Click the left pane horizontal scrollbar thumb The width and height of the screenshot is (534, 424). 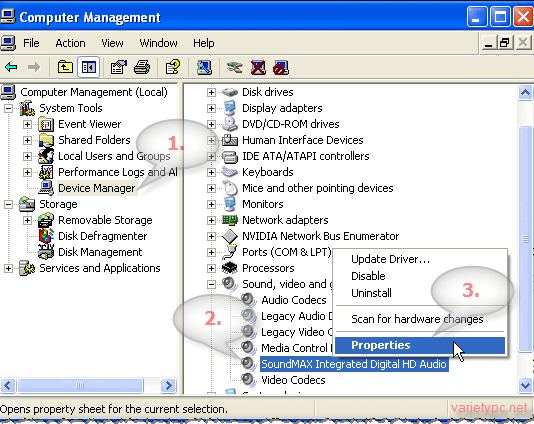[x=80, y=386]
